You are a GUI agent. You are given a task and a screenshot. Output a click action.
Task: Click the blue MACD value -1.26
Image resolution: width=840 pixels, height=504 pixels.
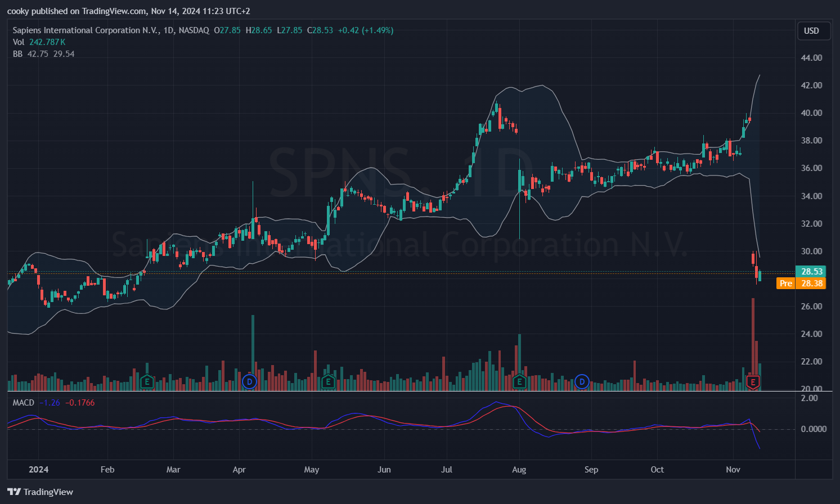(50, 403)
